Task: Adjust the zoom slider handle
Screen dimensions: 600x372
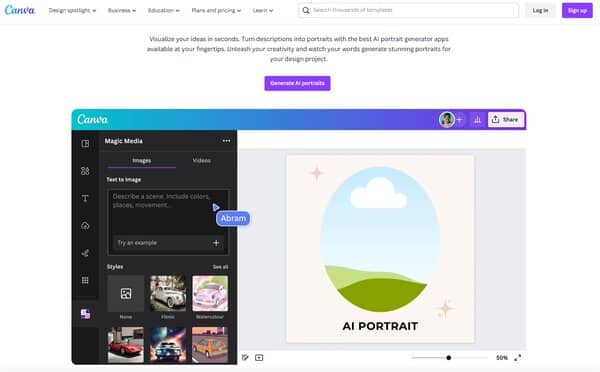Action: pos(448,358)
